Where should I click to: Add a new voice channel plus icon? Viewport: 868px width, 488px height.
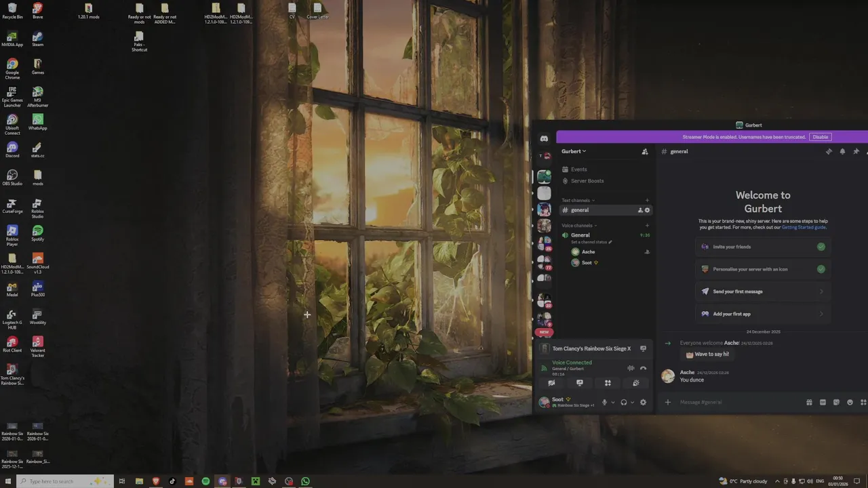(647, 226)
